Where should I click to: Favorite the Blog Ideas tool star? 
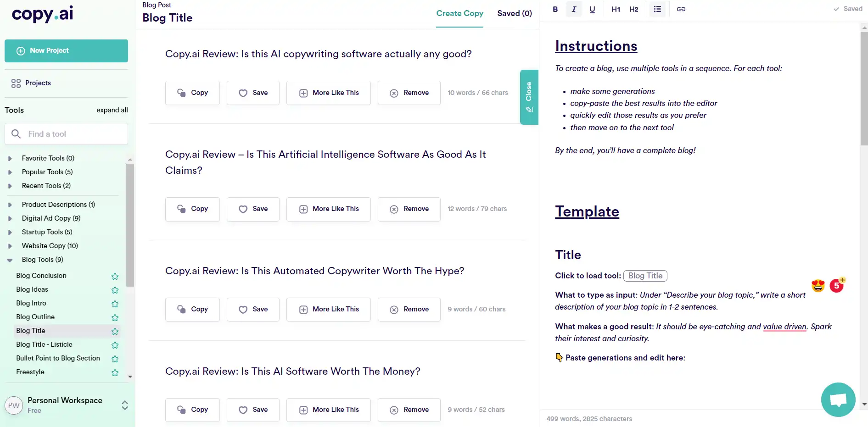tap(115, 290)
